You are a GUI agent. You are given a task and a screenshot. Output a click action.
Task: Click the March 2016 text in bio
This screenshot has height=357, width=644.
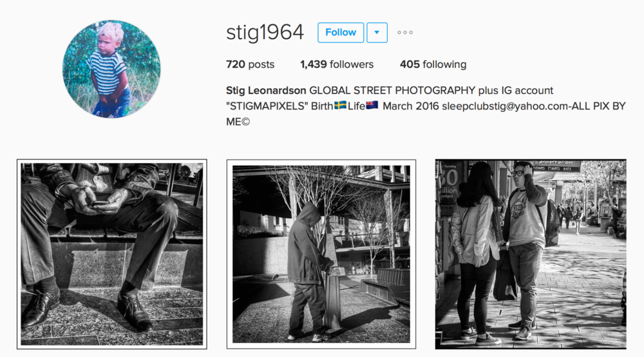pyautogui.click(x=411, y=106)
